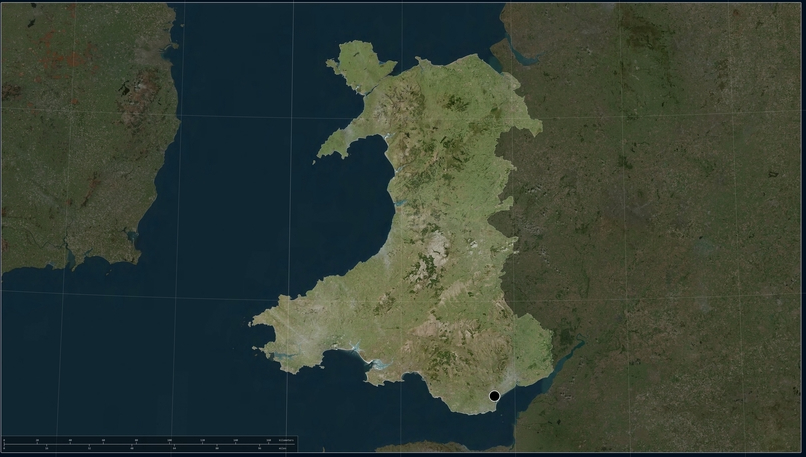
Task: Click the open water of Cardigan Bay
Action: pos(339,221)
